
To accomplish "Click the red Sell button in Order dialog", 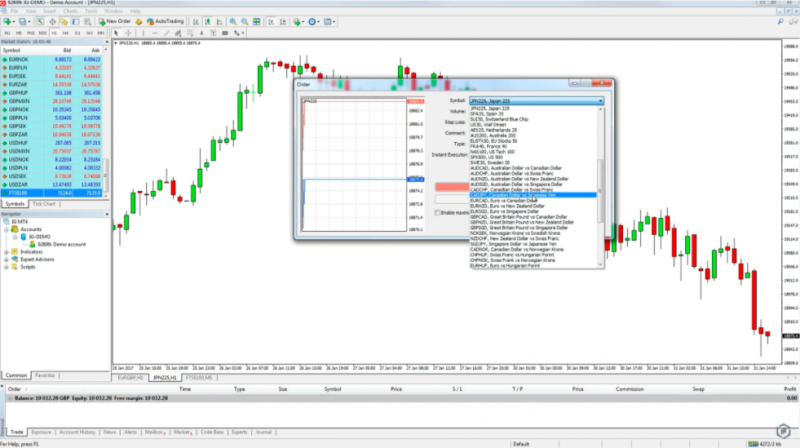I will pyautogui.click(x=452, y=186).
